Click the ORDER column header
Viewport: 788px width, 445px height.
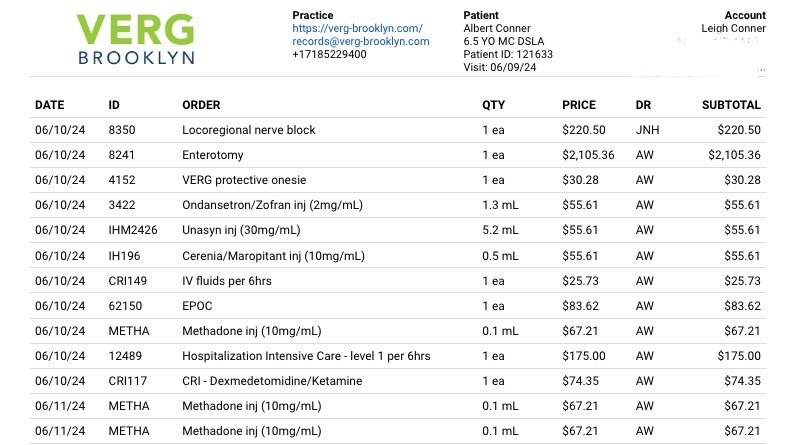201,105
